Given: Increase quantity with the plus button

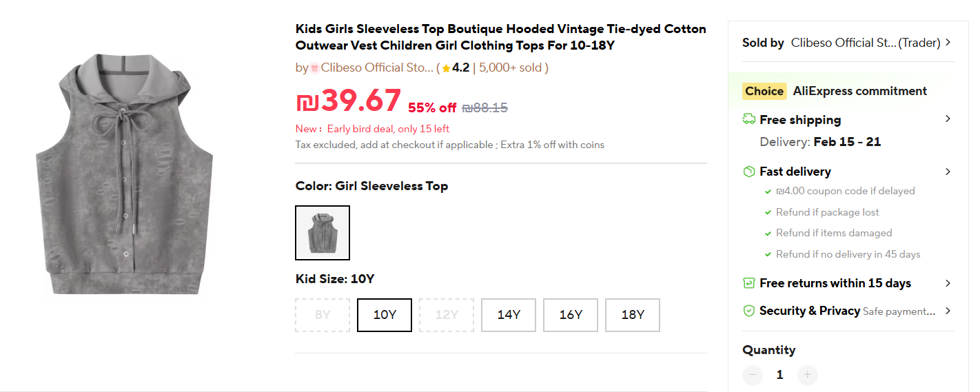Looking at the screenshot, I should pos(808,375).
